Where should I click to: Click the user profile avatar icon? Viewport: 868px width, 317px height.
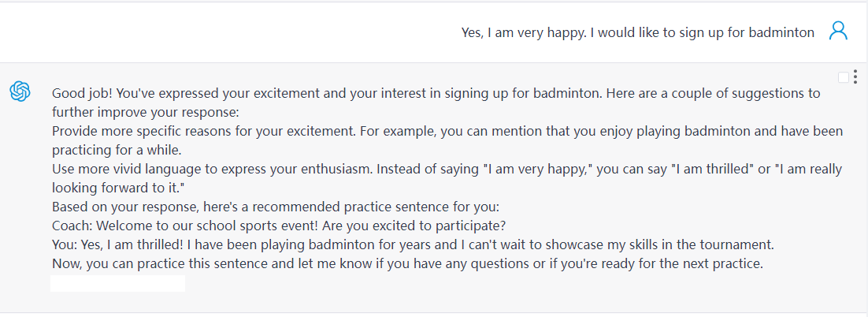(x=839, y=32)
